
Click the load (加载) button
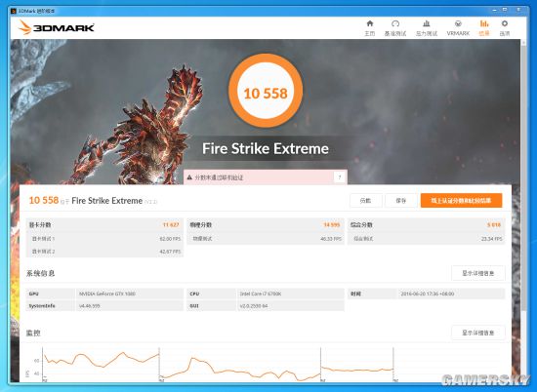[x=366, y=201]
